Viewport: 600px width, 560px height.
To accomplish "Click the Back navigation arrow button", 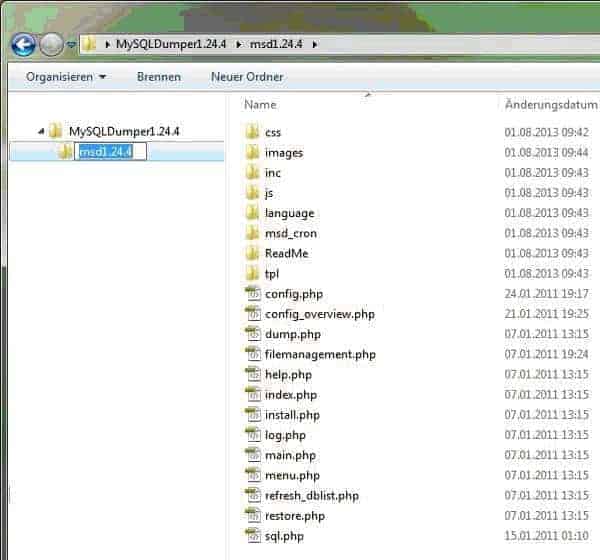I will pos(23,44).
